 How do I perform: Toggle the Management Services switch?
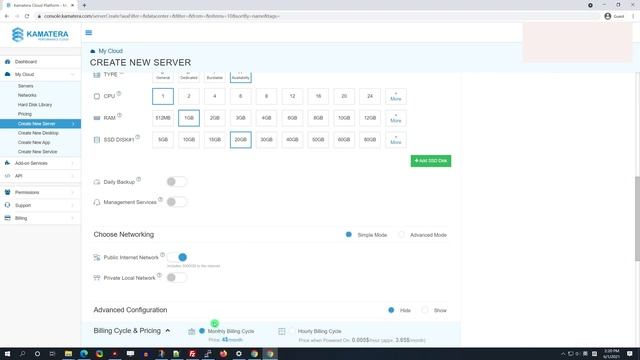click(176, 202)
